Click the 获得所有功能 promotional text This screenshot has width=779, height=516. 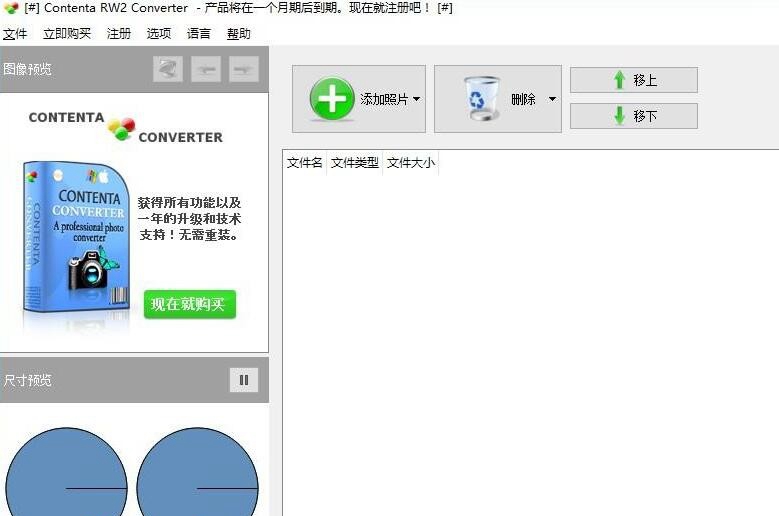pos(189,219)
